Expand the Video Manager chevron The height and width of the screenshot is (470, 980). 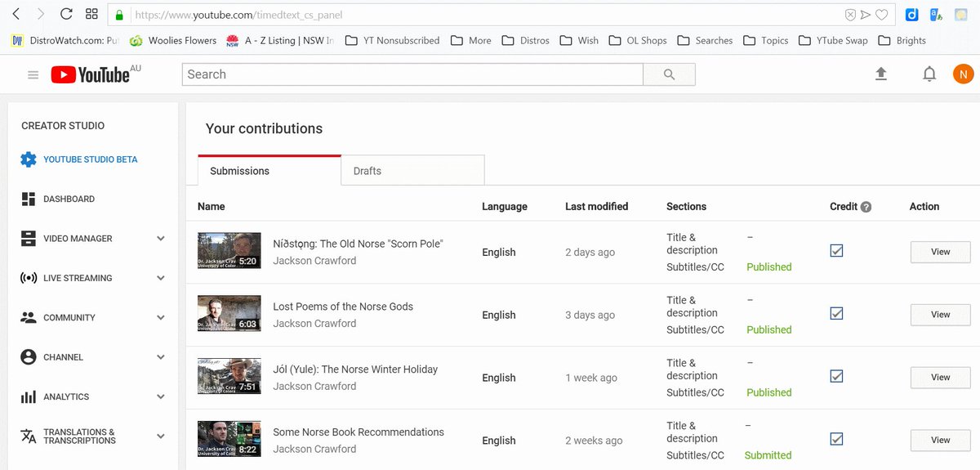(x=161, y=239)
